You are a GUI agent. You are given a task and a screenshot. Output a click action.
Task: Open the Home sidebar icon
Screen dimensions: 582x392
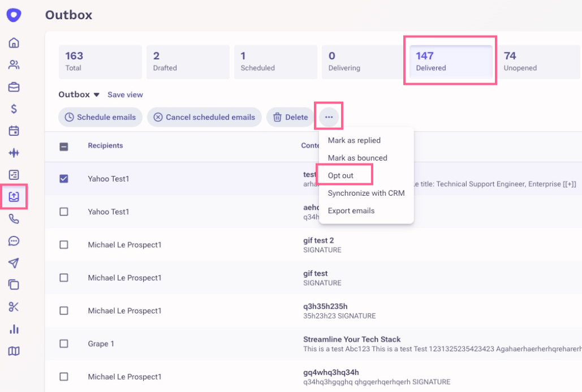pos(14,42)
